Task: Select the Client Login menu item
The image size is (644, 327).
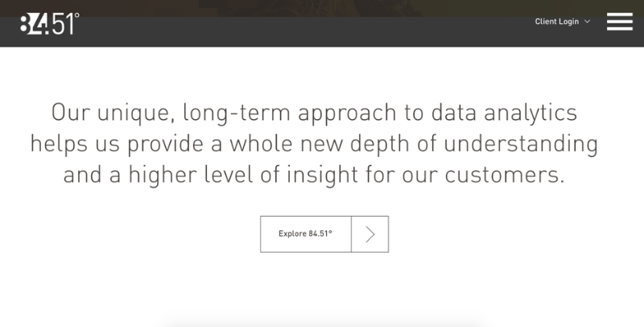Action: click(x=557, y=22)
